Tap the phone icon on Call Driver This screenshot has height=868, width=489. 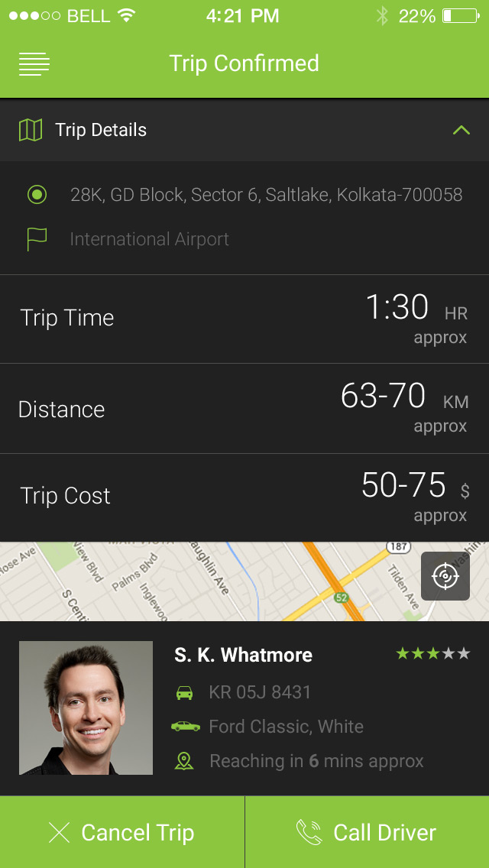[x=309, y=832]
